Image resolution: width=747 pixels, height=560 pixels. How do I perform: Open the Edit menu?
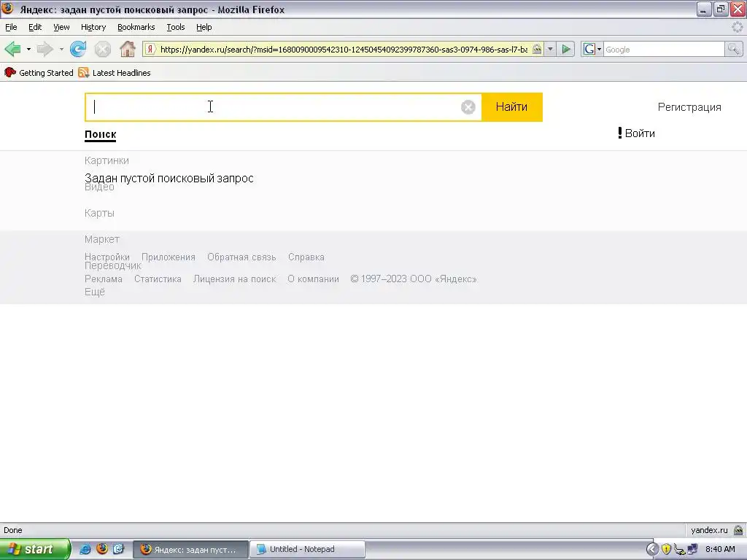pyautogui.click(x=35, y=27)
